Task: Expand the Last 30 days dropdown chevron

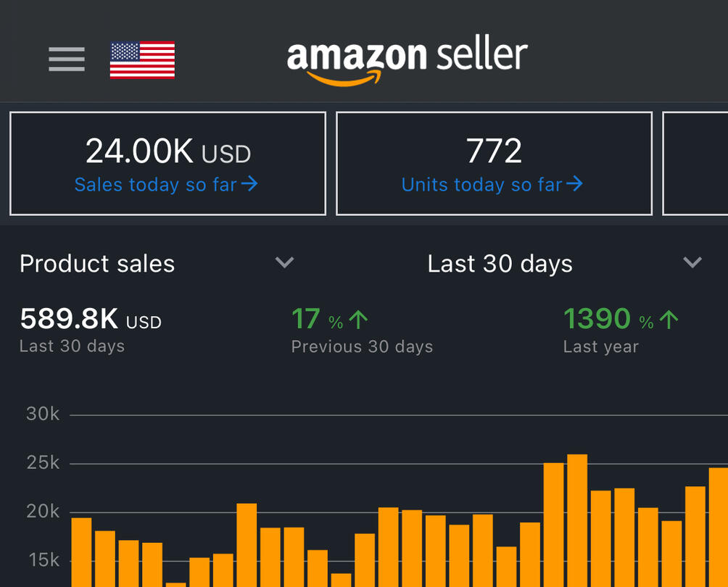Action: [x=692, y=262]
